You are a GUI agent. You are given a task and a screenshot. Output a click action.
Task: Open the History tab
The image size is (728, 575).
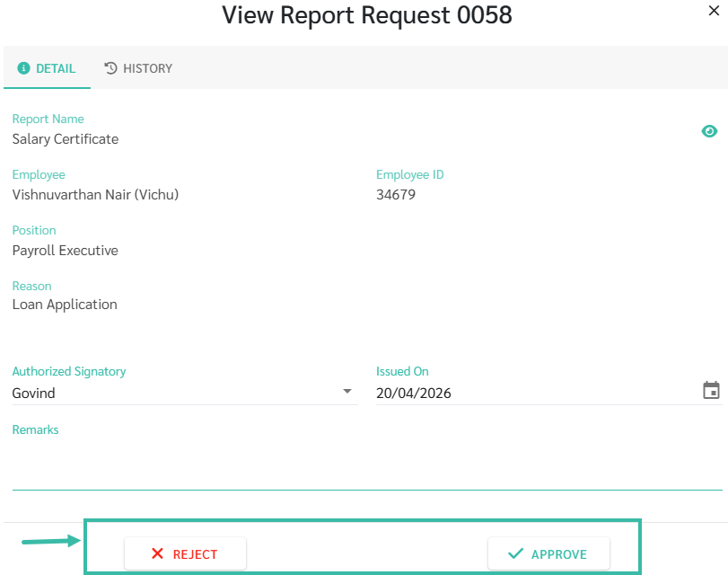coord(138,68)
